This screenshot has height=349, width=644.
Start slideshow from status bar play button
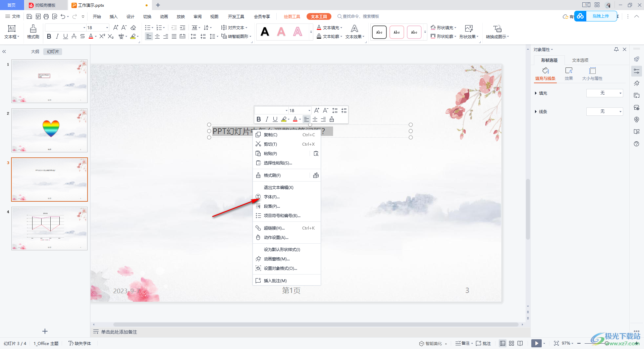536,343
